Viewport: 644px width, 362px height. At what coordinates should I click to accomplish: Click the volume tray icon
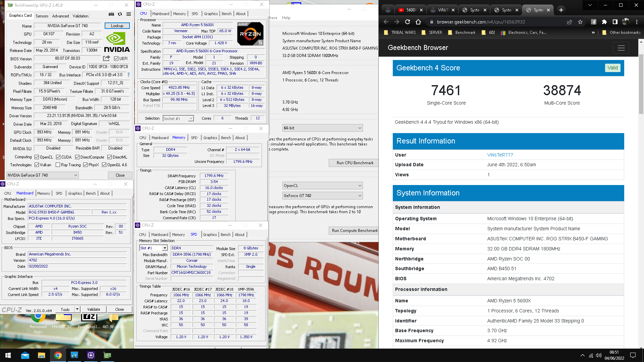point(599,355)
